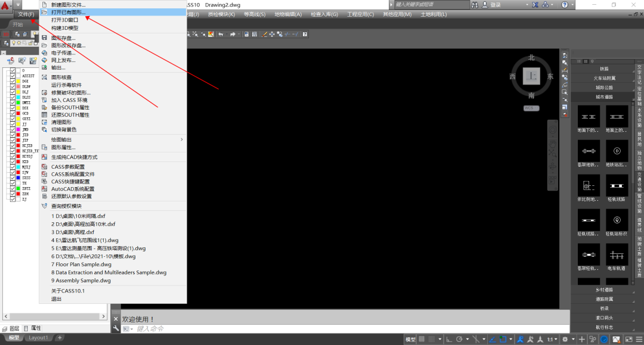Choose 打开已有图形 from the File menu
644x345 pixels.
coord(113,13)
